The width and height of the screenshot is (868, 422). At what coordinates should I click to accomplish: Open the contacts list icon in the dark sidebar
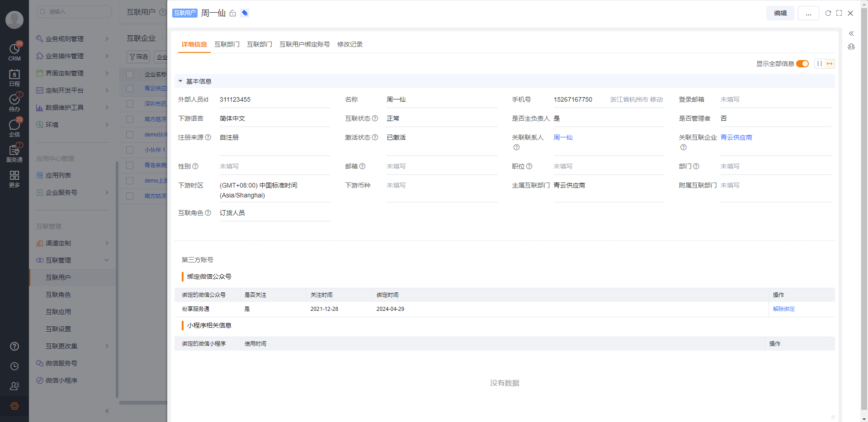pos(14,386)
